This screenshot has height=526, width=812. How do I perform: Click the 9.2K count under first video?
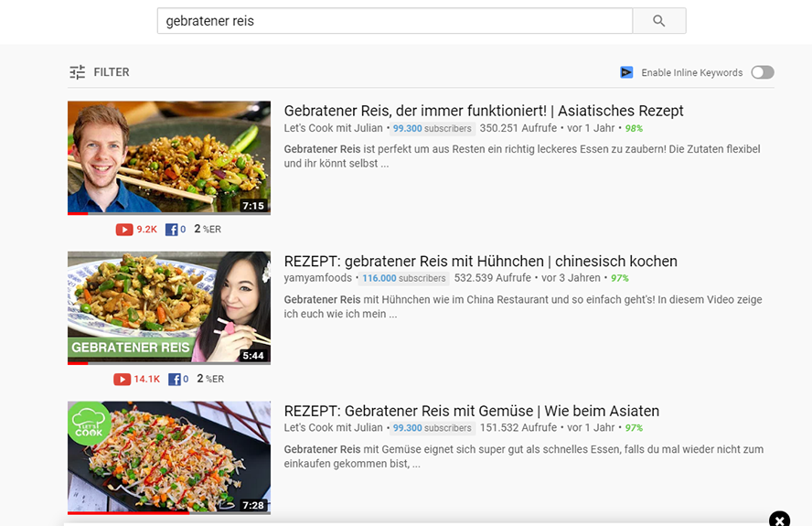[x=146, y=229]
